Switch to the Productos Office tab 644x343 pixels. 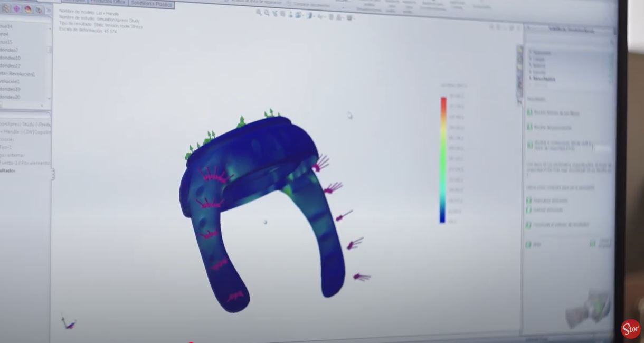(x=108, y=2)
